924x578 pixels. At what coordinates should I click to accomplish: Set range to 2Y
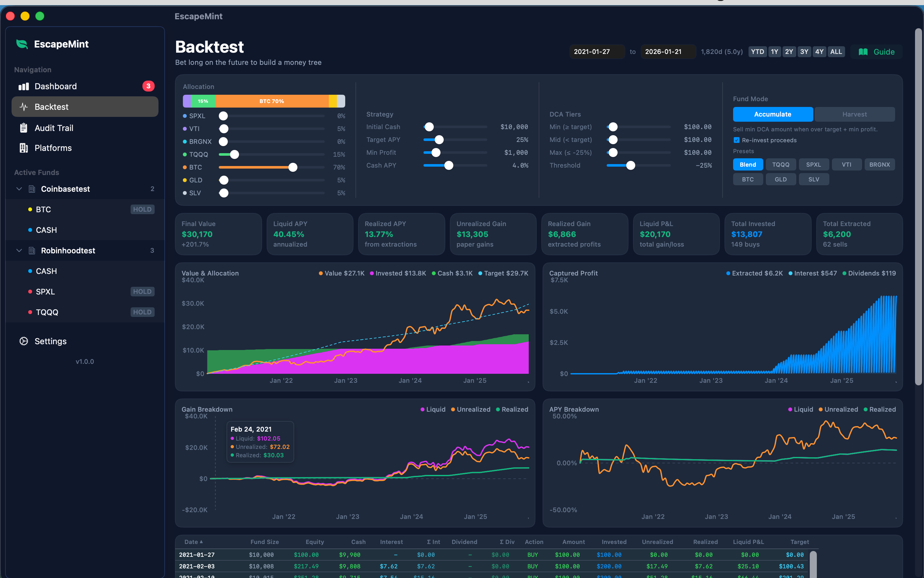[x=789, y=52]
